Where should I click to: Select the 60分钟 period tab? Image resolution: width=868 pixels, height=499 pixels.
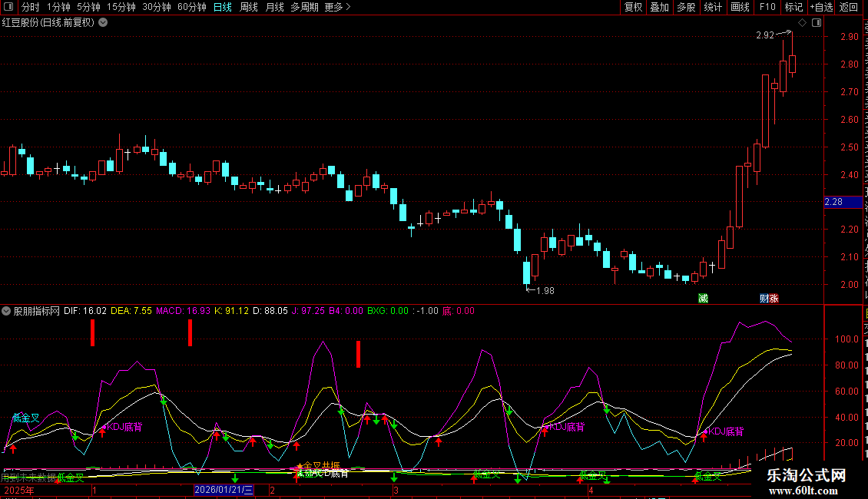(192, 7)
